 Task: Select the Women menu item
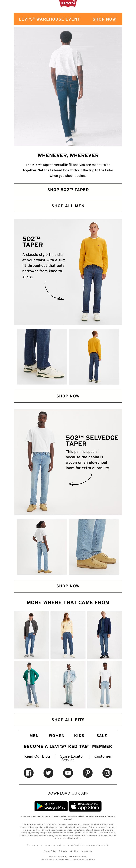57,736
